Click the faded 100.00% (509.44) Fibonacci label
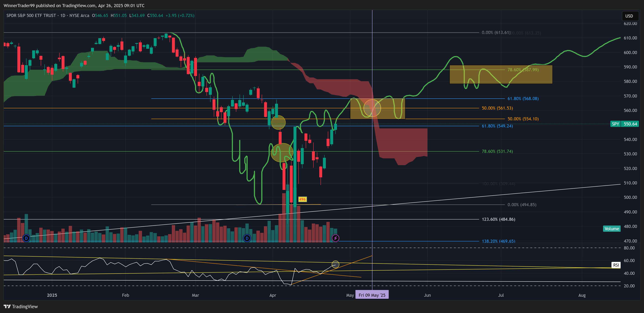Viewport: 644px width, 313px height. [499, 184]
